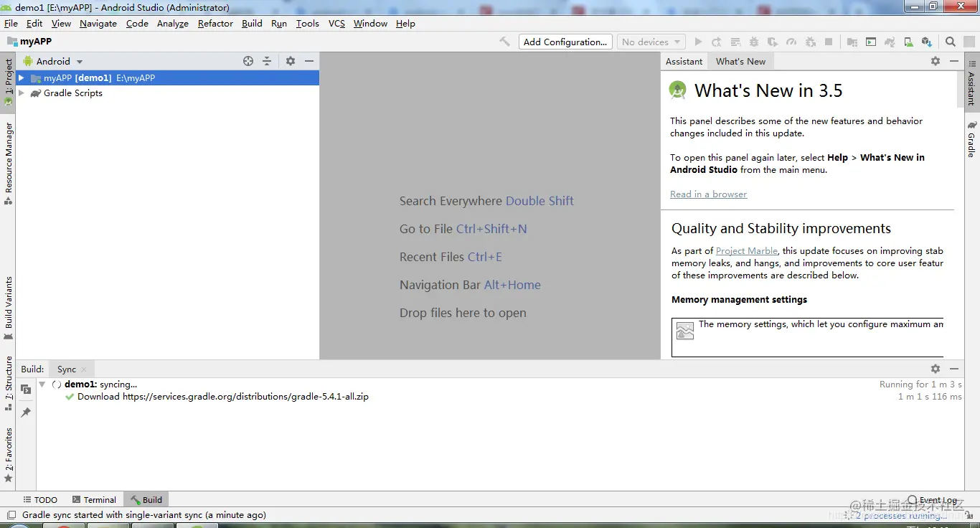The image size is (980, 528).
Task: Click the Gradle sync started status message
Action: [x=144, y=514]
